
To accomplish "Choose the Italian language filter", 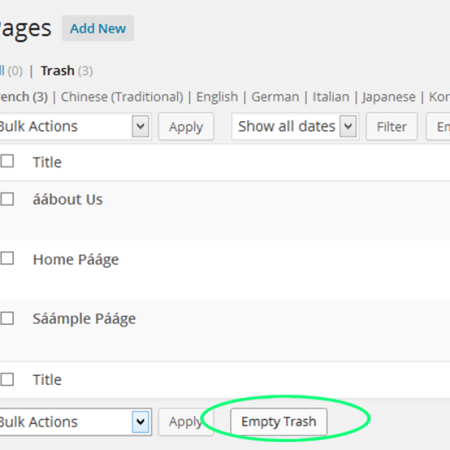I will [x=331, y=97].
